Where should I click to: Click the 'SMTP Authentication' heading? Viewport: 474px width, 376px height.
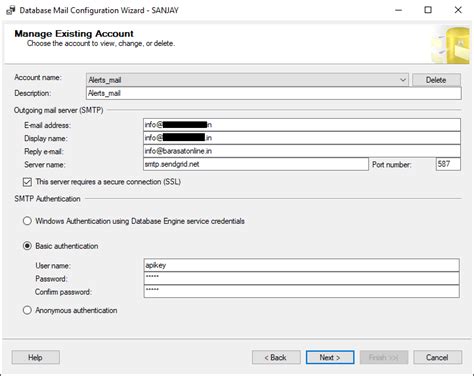click(x=47, y=199)
